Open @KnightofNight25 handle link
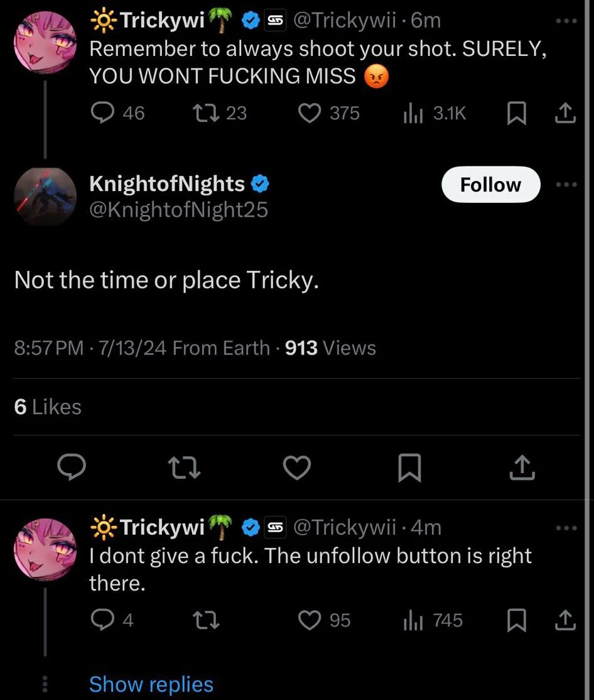The height and width of the screenshot is (700, 594). pyautogui.click(x=178, y=209)
